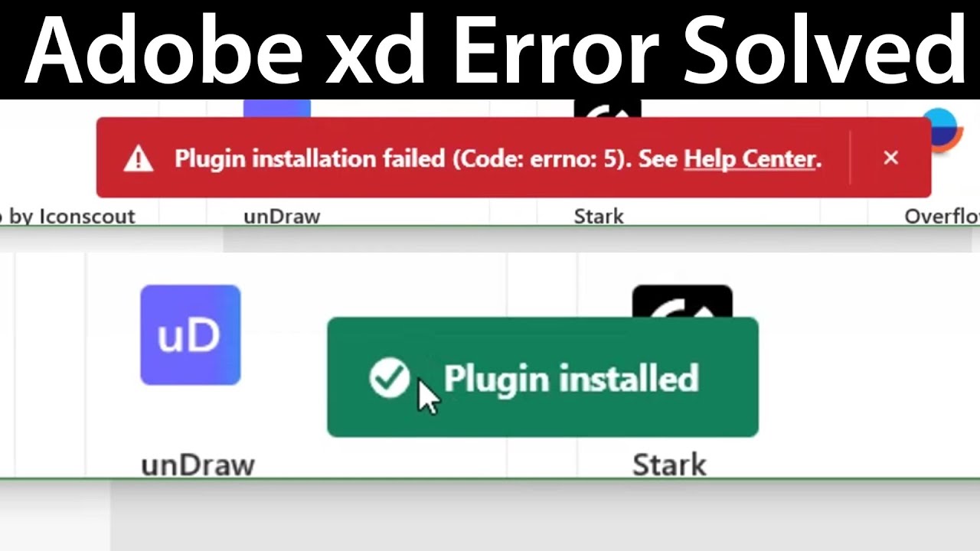Select the purple uD plugin icon
The height and width of the screenshot is (551, 980).
coord(191,334)
